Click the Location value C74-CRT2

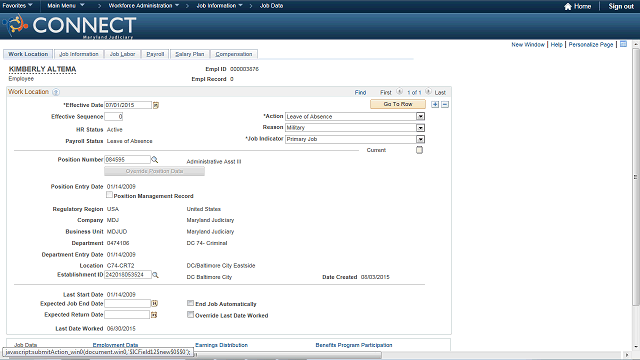(x=120, y=266)
